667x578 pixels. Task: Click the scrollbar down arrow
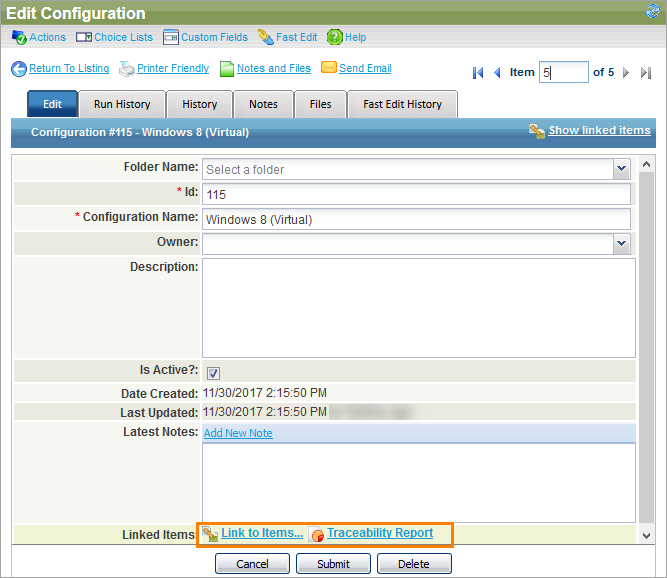click(646, 536)
